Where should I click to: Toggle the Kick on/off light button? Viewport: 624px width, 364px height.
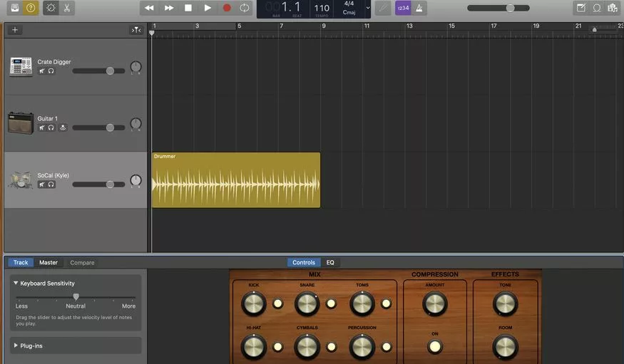tap(278, 304)
